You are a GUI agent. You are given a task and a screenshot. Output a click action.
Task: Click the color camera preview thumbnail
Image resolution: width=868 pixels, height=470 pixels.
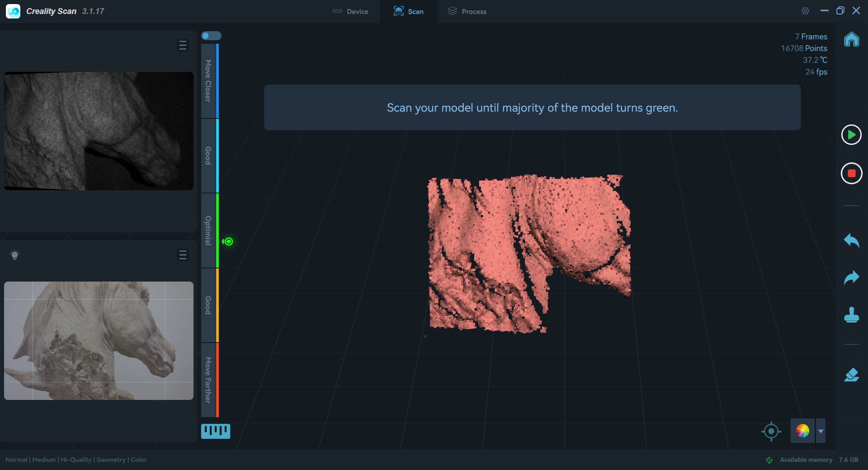[99, 341]
